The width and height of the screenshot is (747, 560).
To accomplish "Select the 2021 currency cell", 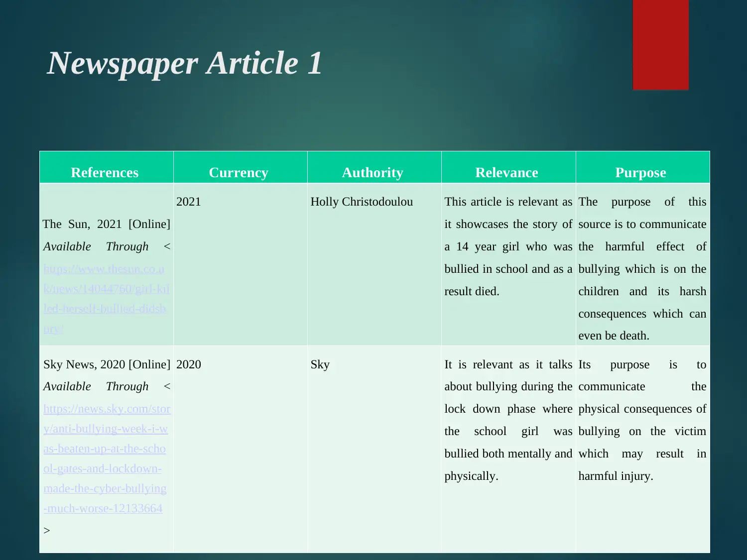I will coord(241,264).
